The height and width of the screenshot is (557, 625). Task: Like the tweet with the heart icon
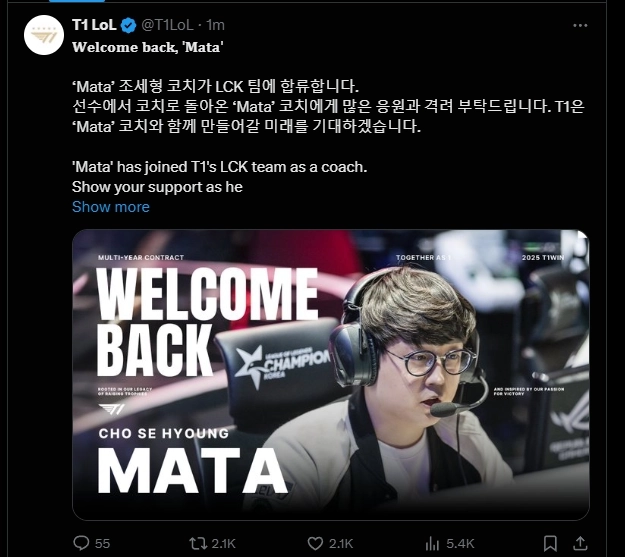click(315, 543)
